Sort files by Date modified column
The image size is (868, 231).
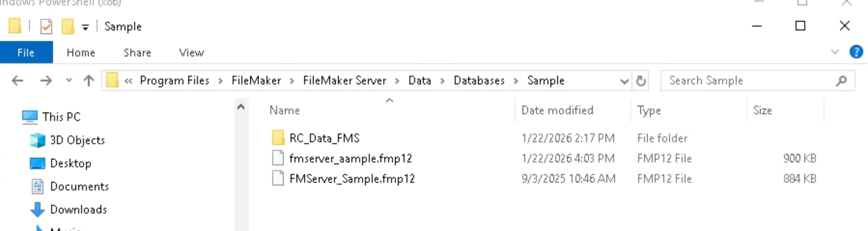(x=557, y=110)
